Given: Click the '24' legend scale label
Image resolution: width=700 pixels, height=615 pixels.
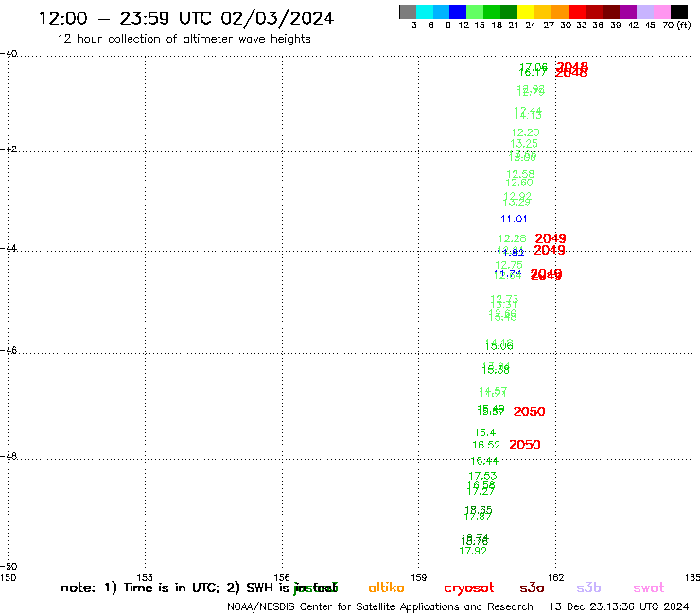Looking at the screenshot, I should pos(531,26).
